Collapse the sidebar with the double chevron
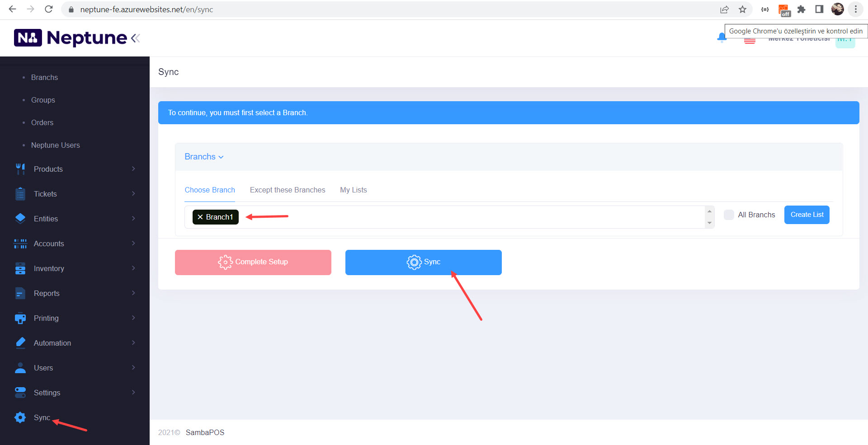Screen dimensions: 868x445 [x=135, y=38]
